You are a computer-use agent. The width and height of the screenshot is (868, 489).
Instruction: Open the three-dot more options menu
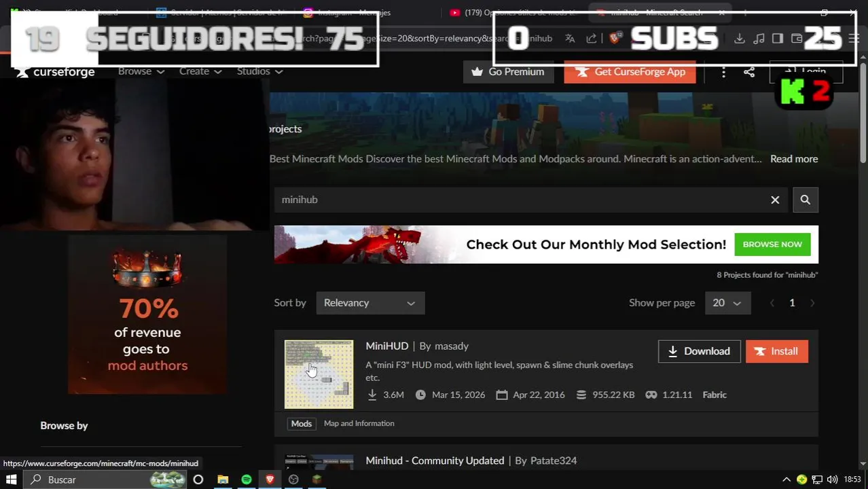click(x=724, y=71)
